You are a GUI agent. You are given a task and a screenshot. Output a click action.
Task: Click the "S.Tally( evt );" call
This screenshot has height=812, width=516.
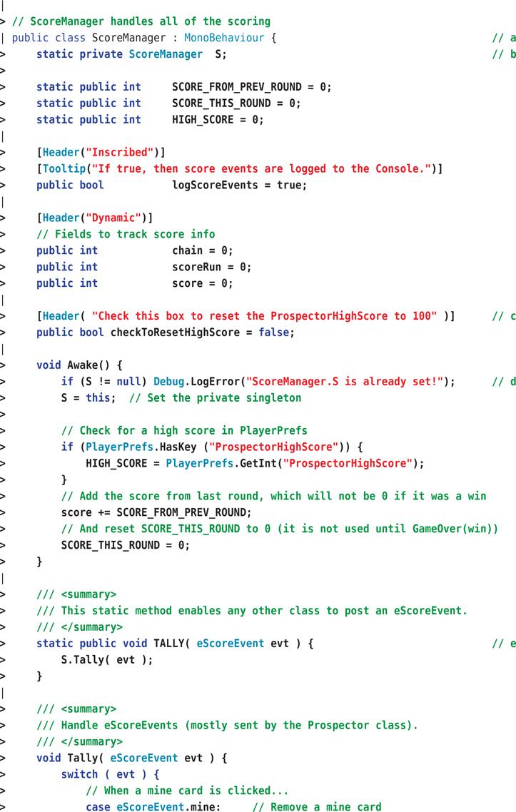[107, 660]
